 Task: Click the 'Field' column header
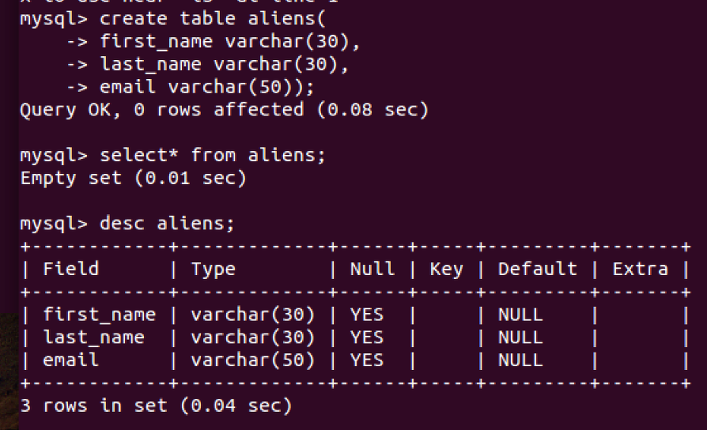(x=71, y=269)
